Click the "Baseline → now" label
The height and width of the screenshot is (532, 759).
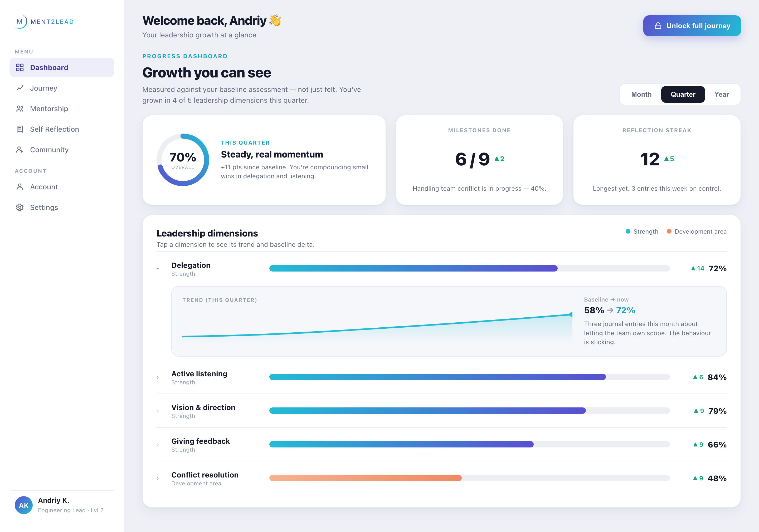click(x=606, y=299)
